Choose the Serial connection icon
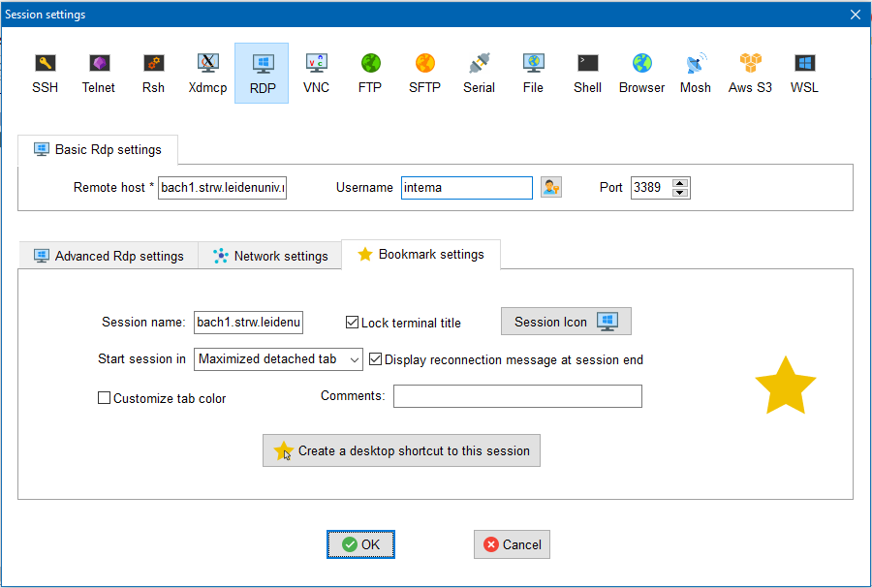Viewport: 872px width, 588px height. 479,73
